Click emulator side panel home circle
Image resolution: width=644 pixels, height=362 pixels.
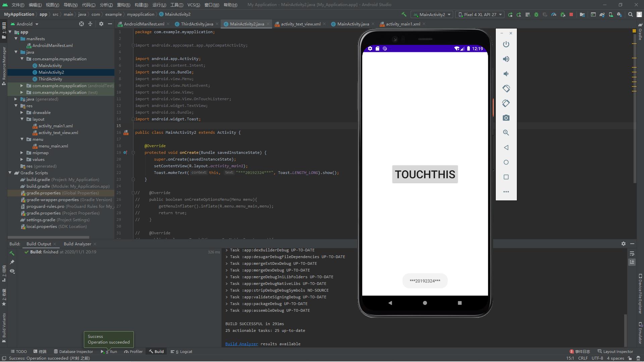point(506,162)
